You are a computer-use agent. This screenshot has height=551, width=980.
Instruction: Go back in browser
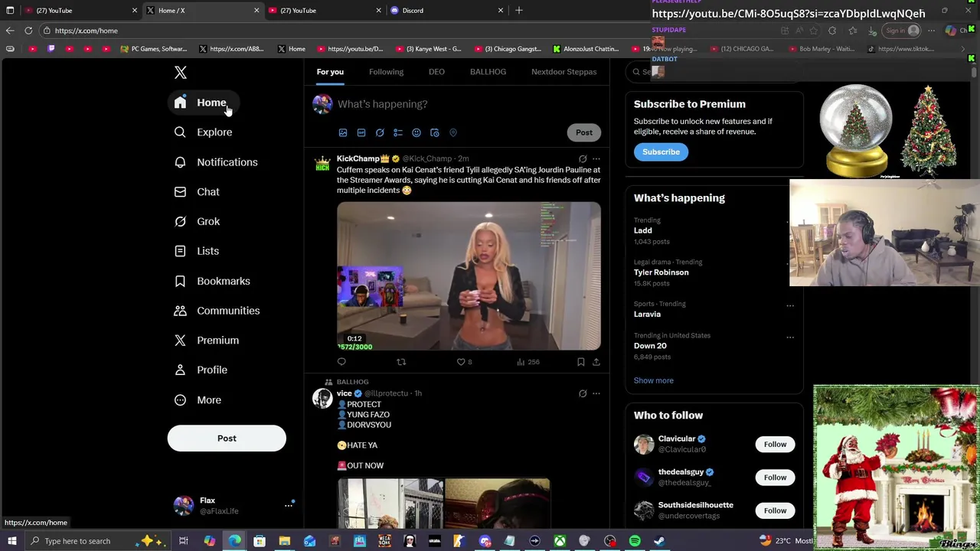10,31
